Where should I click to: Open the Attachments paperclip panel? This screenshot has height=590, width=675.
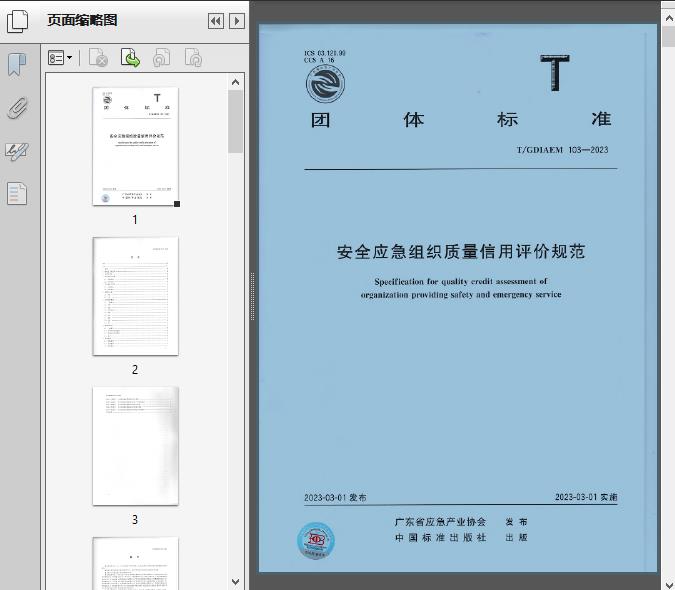click(x=18, y=108)
